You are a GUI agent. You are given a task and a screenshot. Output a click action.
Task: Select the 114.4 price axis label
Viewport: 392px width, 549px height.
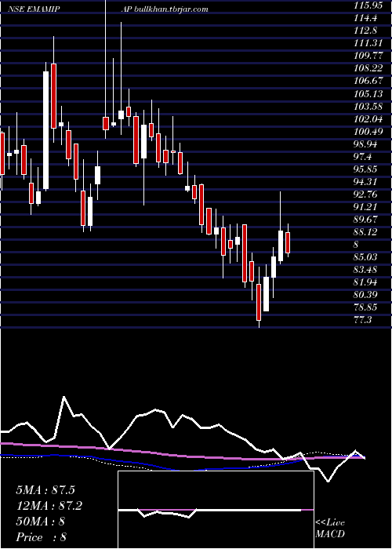[x=366, y=18]
